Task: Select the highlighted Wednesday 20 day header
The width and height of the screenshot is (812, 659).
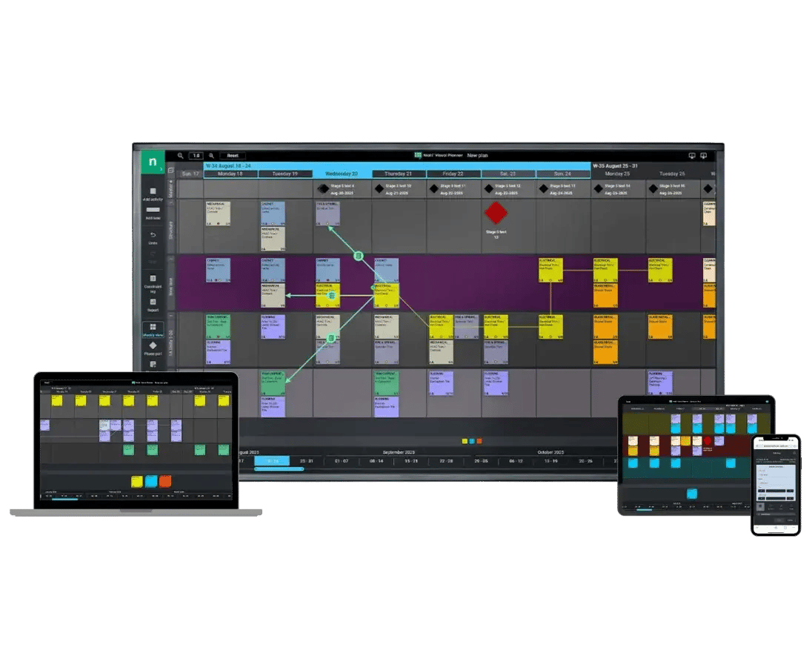Action: (x=342, y=174)
